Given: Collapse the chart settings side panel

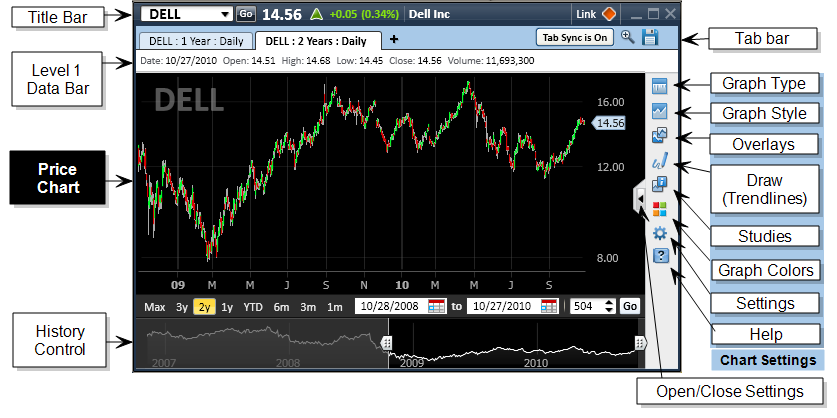Looking at the screenshot, I should click(x=639, y=201).
